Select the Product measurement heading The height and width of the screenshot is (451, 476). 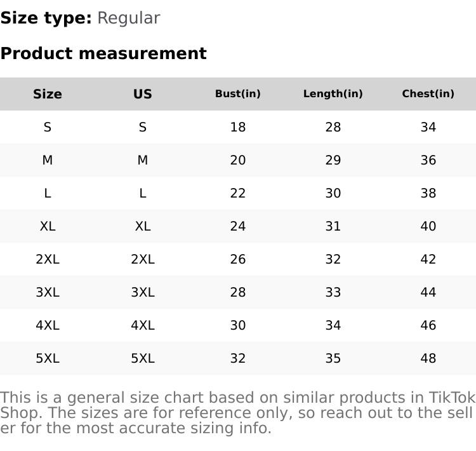click(103, 53)
